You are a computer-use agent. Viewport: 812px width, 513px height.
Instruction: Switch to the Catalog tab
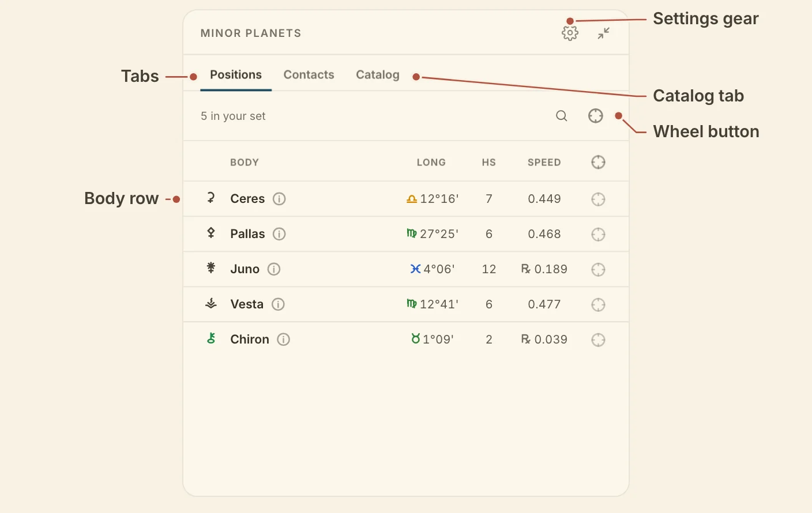click(378, 75)
